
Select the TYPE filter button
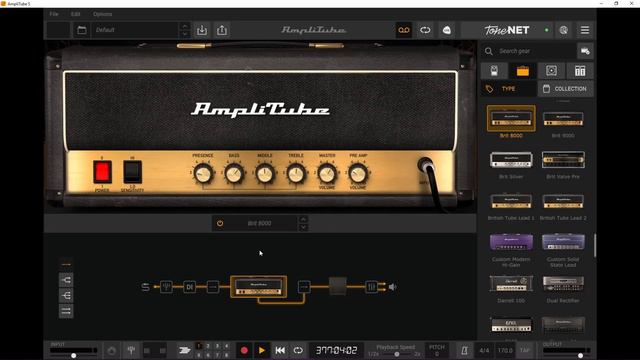tap(509, 89)
